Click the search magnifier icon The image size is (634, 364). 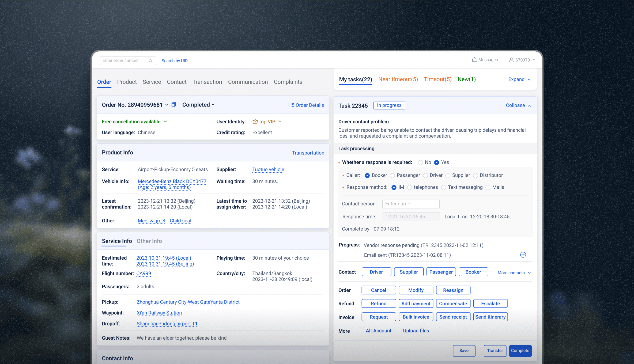[x=150, y=61]
